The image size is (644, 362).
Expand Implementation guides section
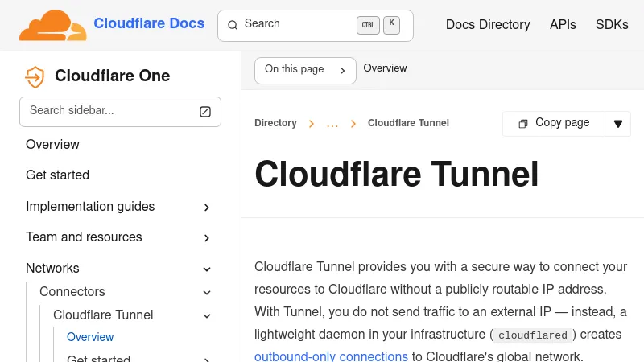207,208
